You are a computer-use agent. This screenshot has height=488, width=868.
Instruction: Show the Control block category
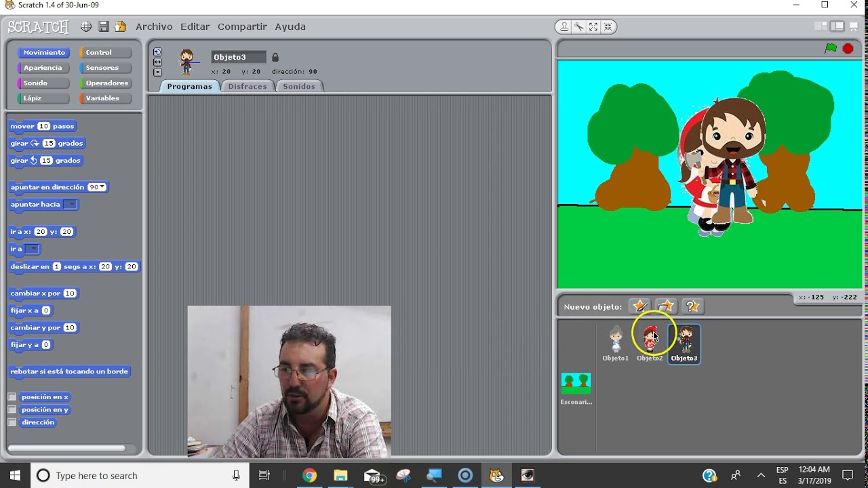point(105,52)
